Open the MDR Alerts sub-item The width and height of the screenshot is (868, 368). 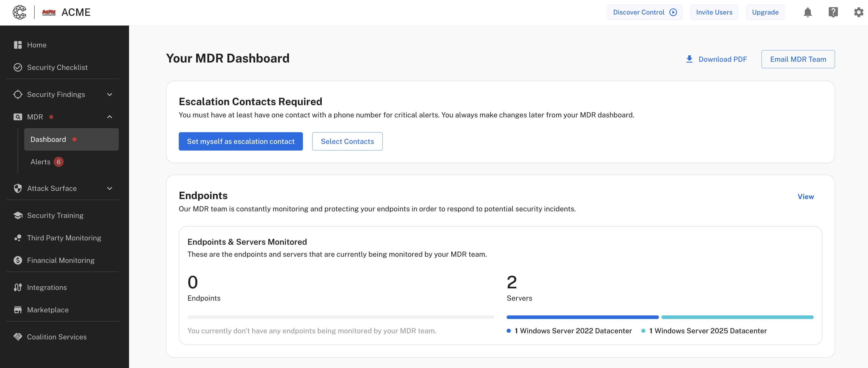(71, 162)
